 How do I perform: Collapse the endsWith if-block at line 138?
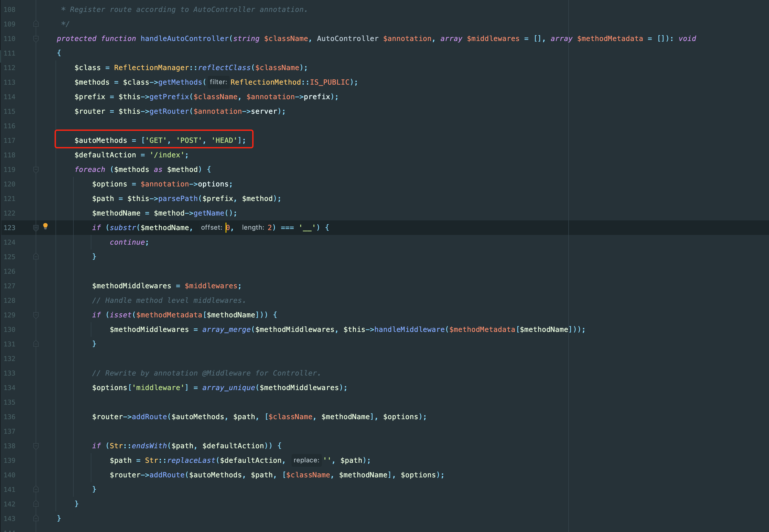tap(36, 446)
